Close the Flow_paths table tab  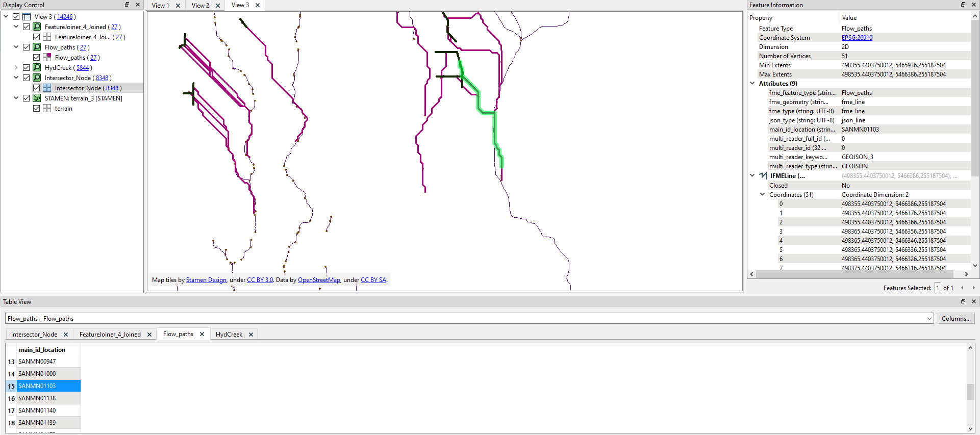202,334
